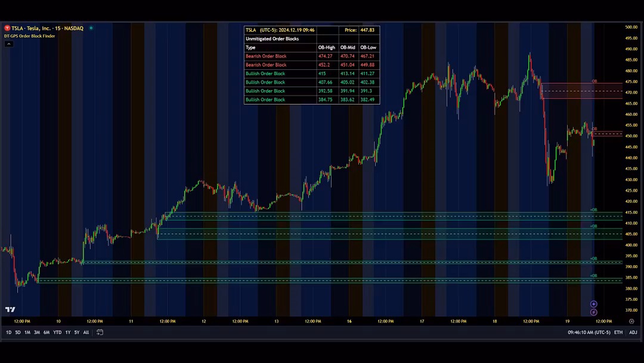Image resolution: width=644 pixels, height=363 pixels.
Task: Select the 1D time range
Action: (x=9, y=332)
